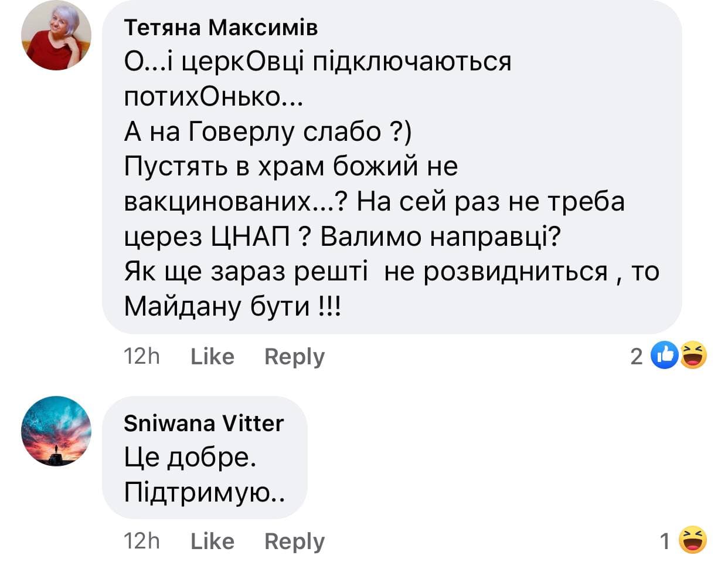Click the 'через ЦНАП ? Валимо направці?' line
This screenshot has width=728, height=562.
[x=342, y=236]
